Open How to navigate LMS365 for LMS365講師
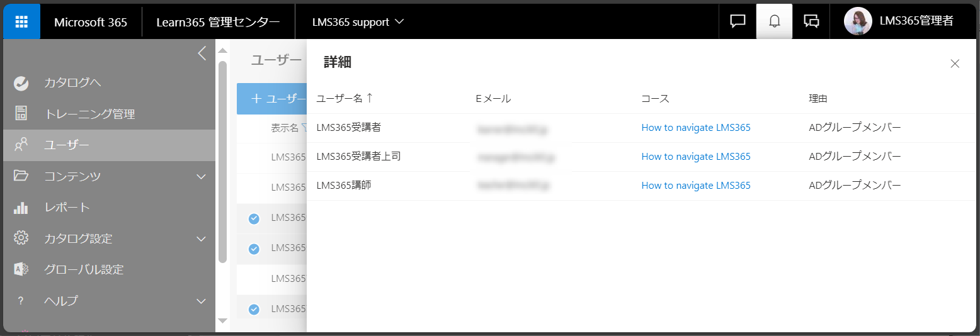 (x=696, y=186)
